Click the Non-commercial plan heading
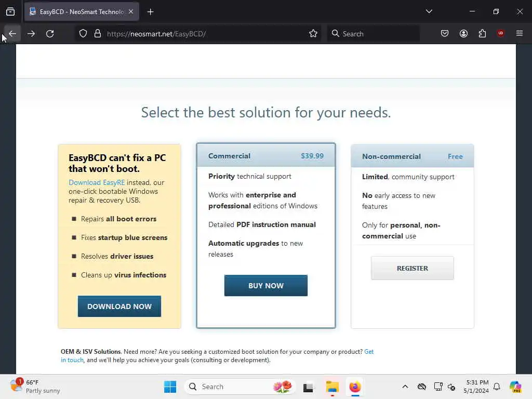Screen dimensions: 532x399 coord(391,156)
